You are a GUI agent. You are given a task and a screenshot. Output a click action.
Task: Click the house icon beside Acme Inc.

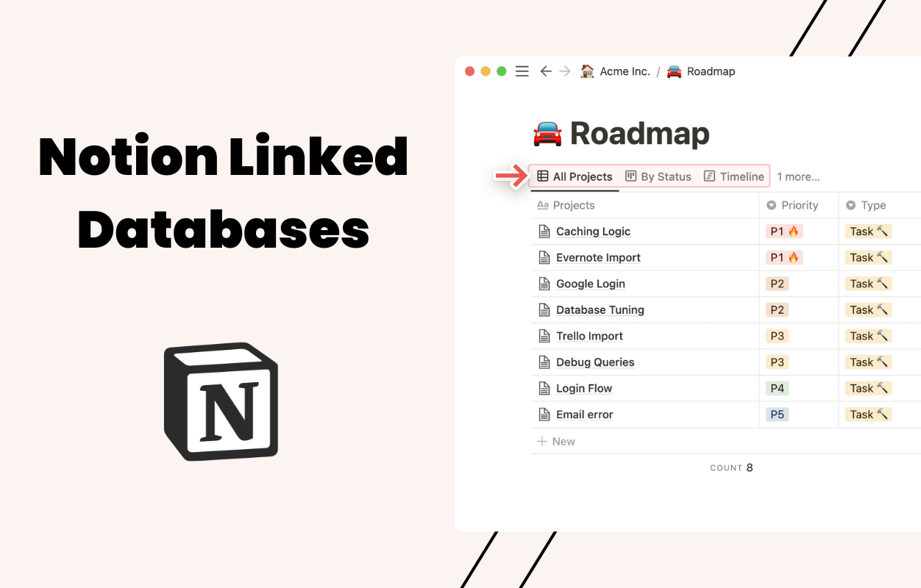pos(586,71)
